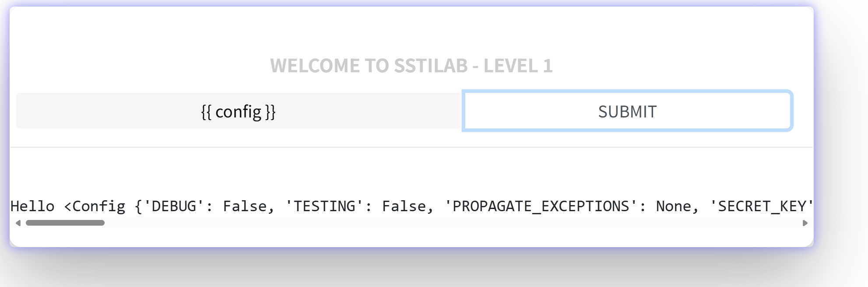
Task: Click the horizontal scrollbar thumb
Action: (65, 223)
